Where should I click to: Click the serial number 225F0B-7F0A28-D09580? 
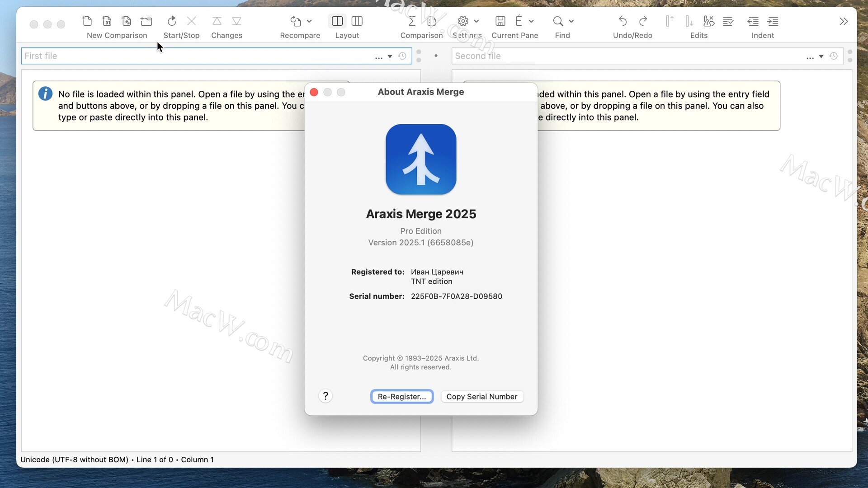[x=457, y=296]
